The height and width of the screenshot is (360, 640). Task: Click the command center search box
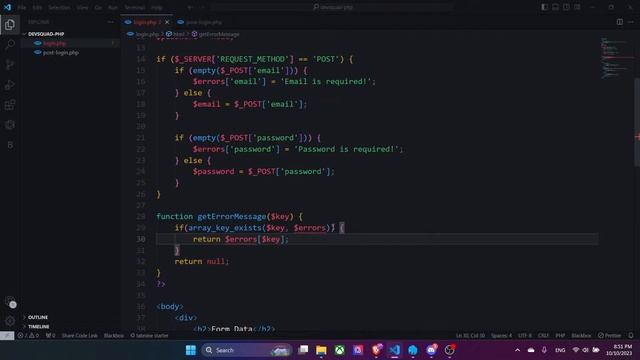point(333,7)
